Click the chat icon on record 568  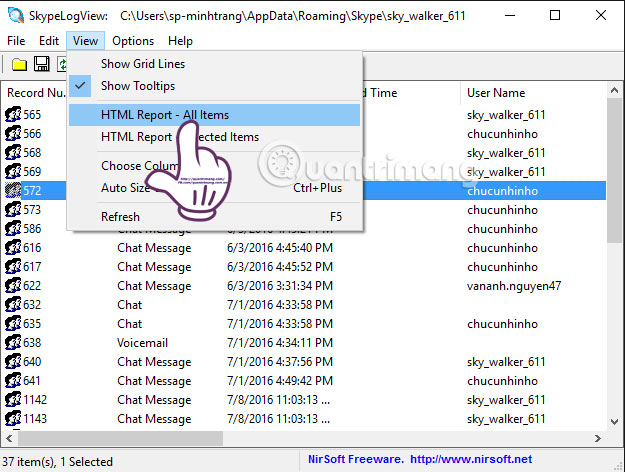(13, 152)
